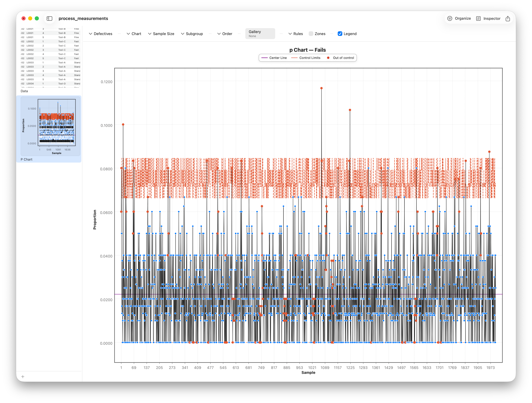This screenshot has height=403, width=532.
Task: Add a new item with plus icon
Action: click(23, 377)
